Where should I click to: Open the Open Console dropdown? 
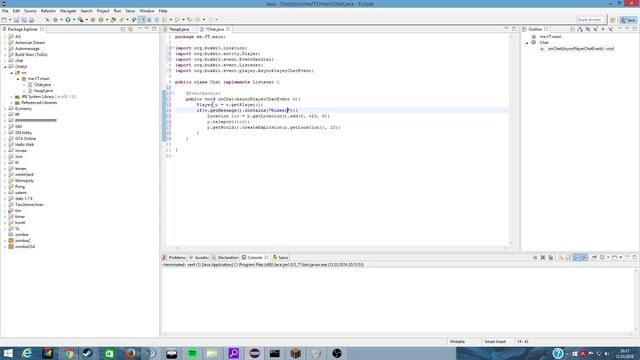tap(621, 258)
